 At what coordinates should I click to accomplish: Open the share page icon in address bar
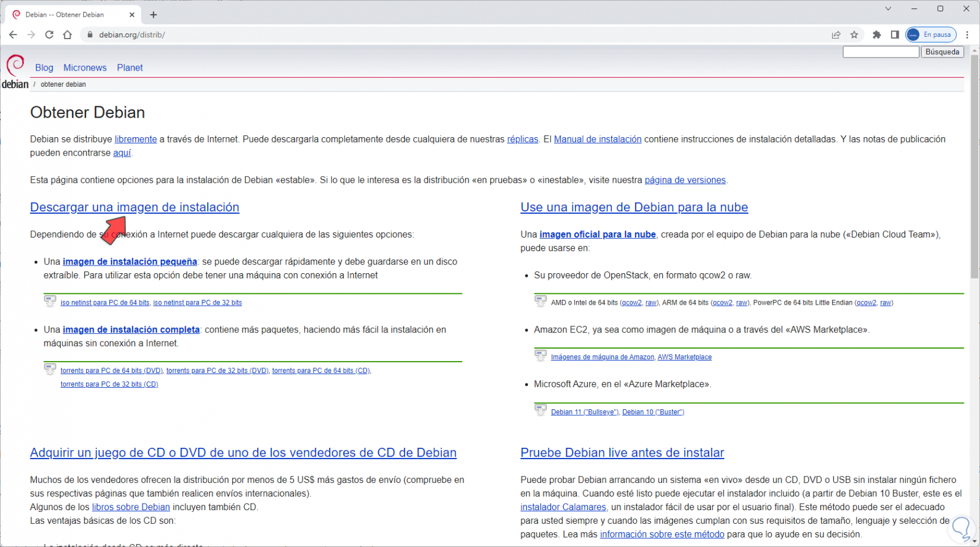(x=836, y=34)
